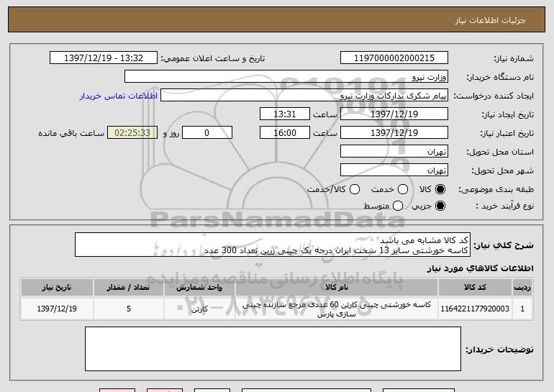Click the need number field 1197000002000215
The image size is (554, 392).
pyautogui.click(x=394, y=58)
